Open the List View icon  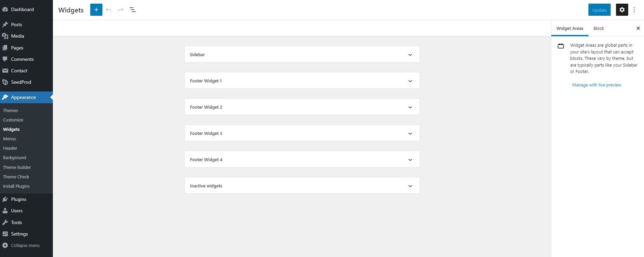[x=132, y=10]
